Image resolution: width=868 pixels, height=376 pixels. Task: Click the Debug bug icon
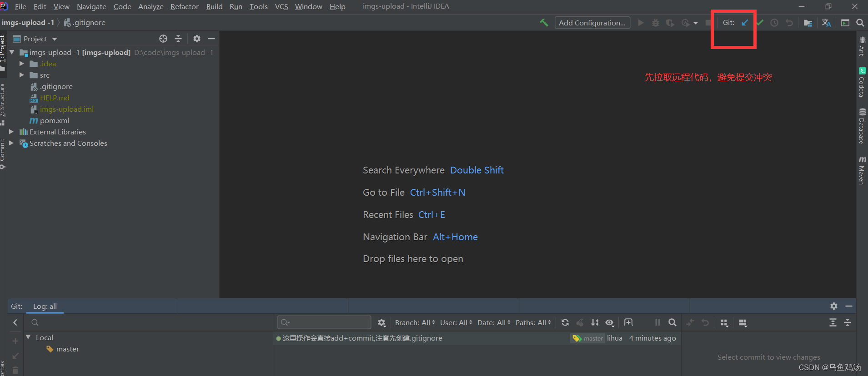pos(656,23)
